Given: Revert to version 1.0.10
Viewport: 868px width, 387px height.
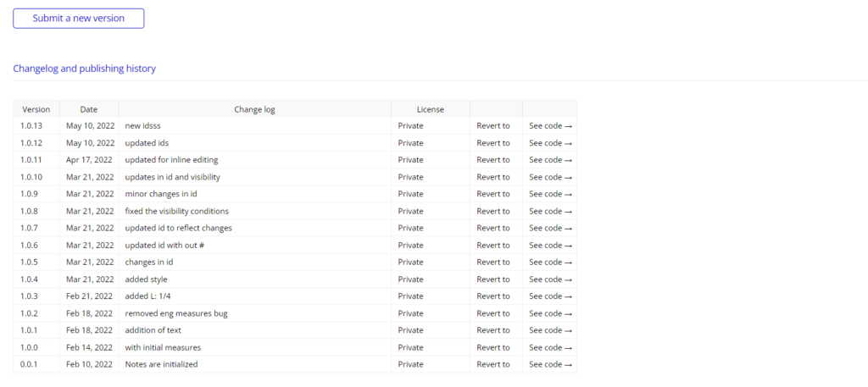Looking at the screenshot, I should click(x=493, y=177).
